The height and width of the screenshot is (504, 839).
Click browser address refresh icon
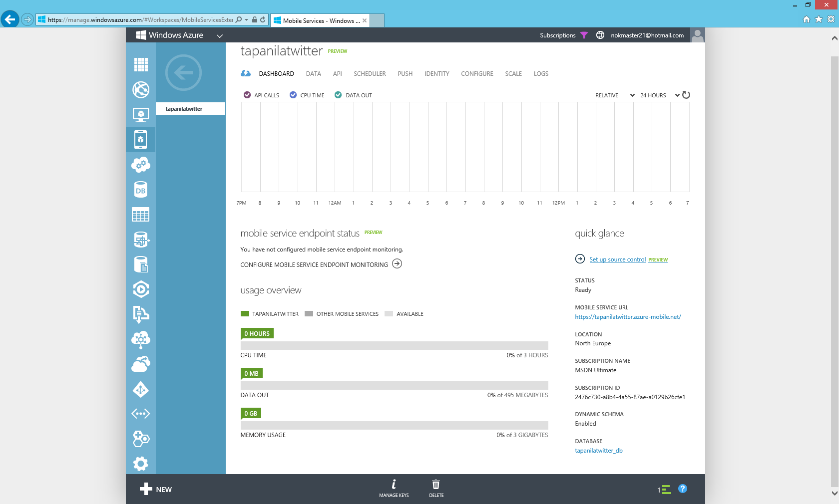[263, 20]
